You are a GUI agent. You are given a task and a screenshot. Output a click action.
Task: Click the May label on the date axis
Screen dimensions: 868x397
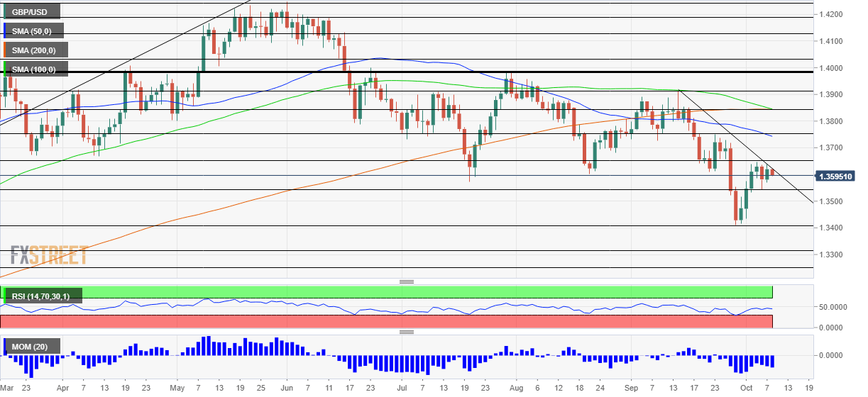click(x=178, y=388)
